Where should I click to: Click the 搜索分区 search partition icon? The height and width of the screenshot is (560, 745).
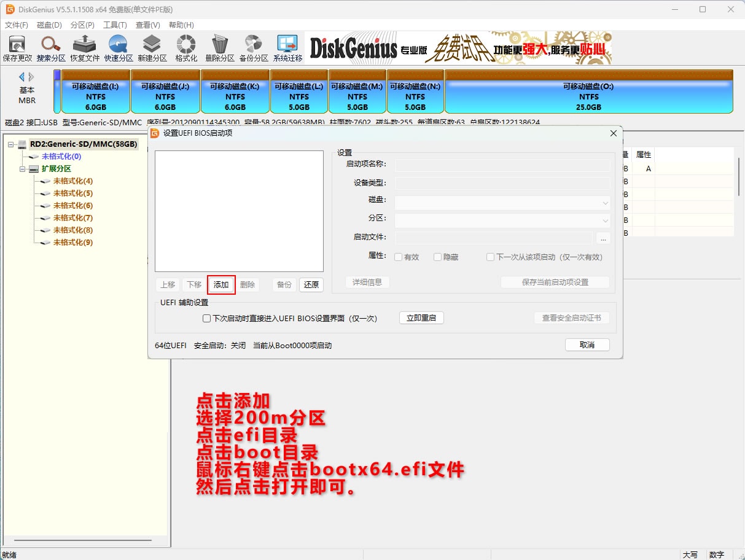(x=51, y=48)
